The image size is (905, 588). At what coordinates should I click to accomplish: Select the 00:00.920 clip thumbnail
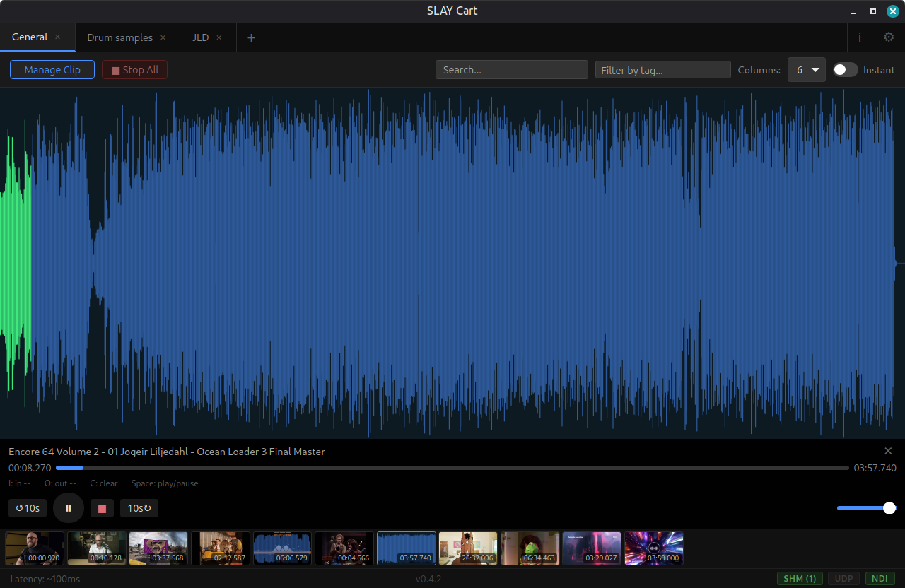pyautogui.click(x=35, y=548)
